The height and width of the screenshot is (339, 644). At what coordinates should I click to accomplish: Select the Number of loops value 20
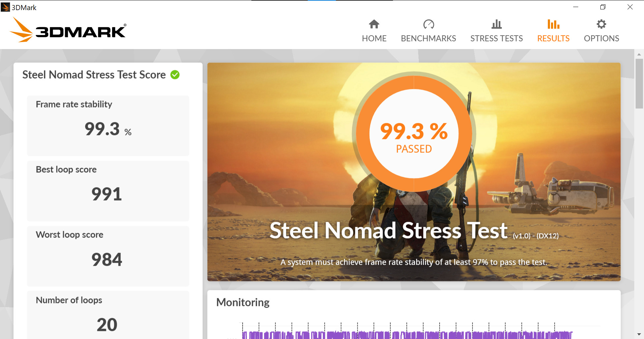107,325
